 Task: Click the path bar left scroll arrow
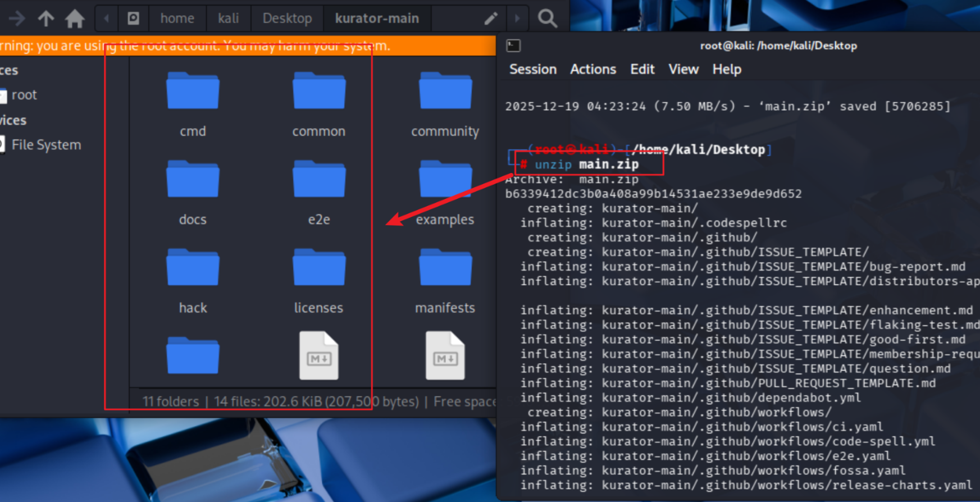106,19
